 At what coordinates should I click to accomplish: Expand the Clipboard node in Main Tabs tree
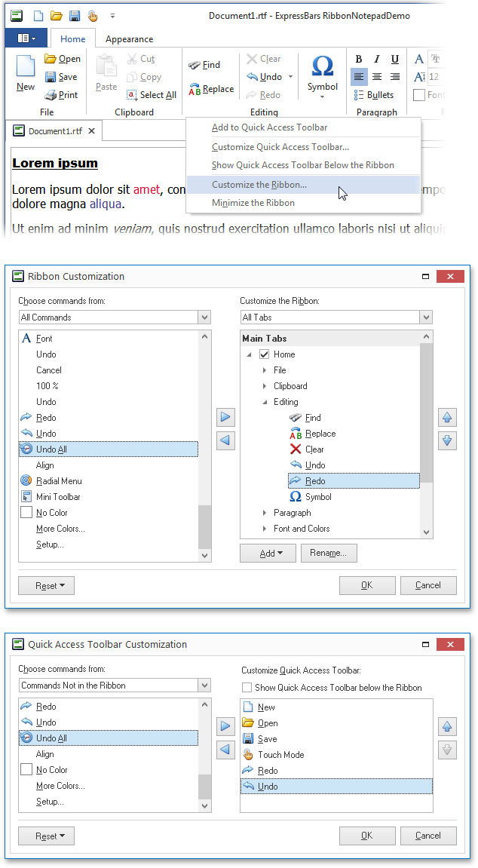(265, 386)
